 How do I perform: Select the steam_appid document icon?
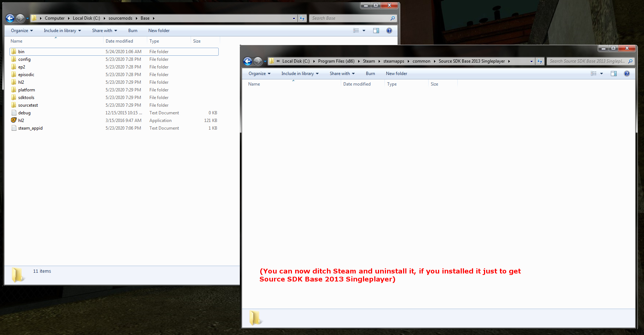tap(14, 128)
